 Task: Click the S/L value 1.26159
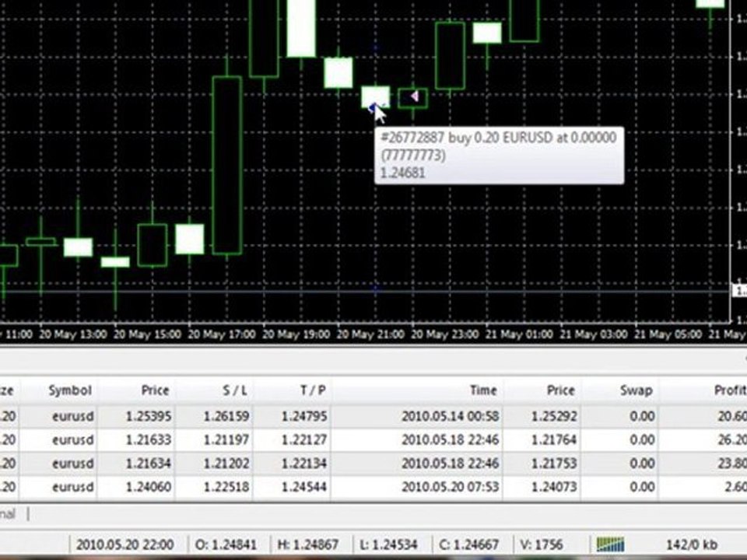pos(226,416)
